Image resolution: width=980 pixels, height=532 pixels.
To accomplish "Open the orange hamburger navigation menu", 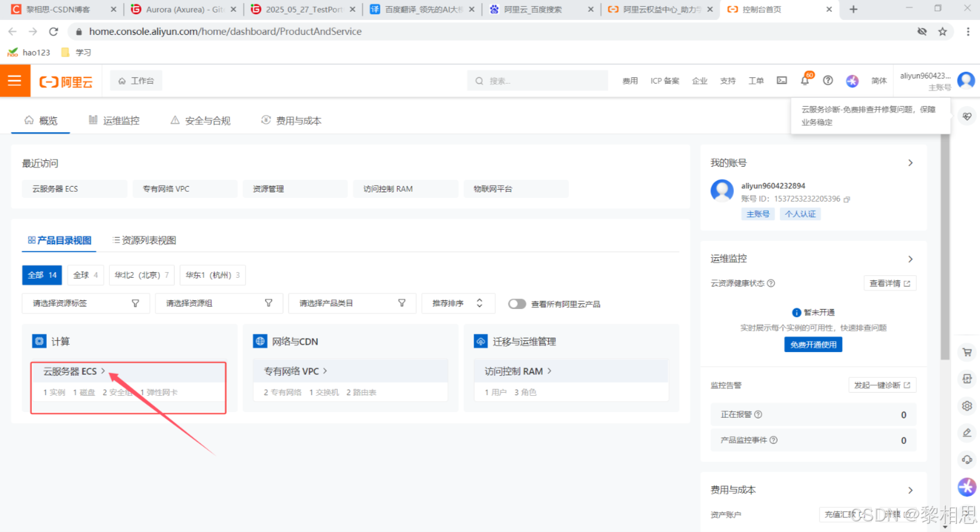I will point(15,81).
